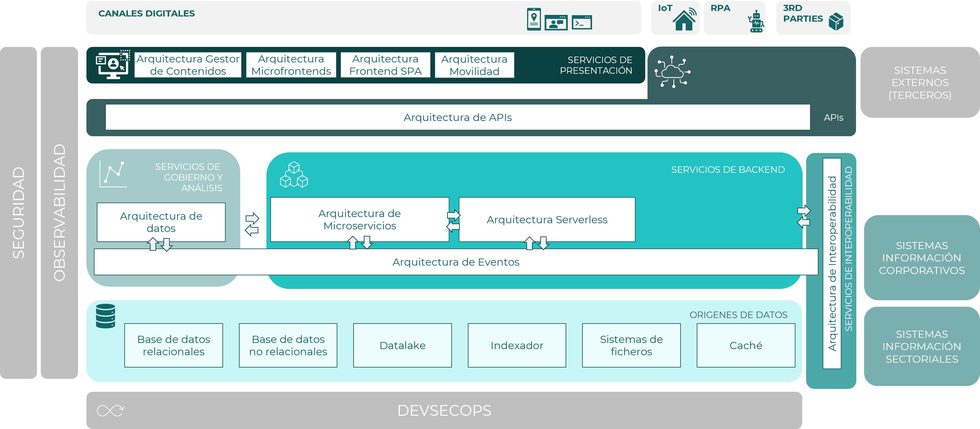
Task: Click the SEGURIDAD vertical bar
Action: point(18,213)
